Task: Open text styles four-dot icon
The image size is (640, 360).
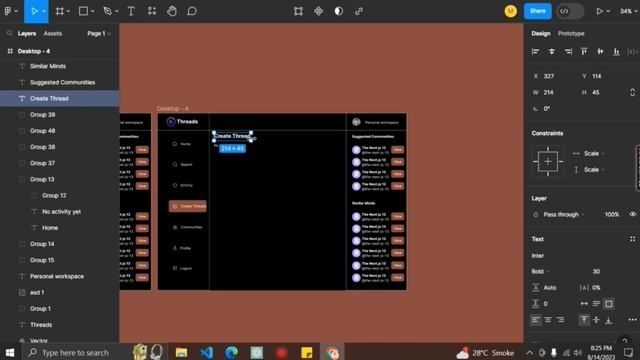Action: point(632,239)
